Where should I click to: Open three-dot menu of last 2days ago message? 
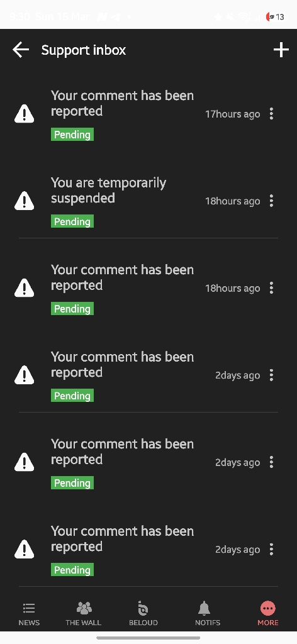(272, 549)
